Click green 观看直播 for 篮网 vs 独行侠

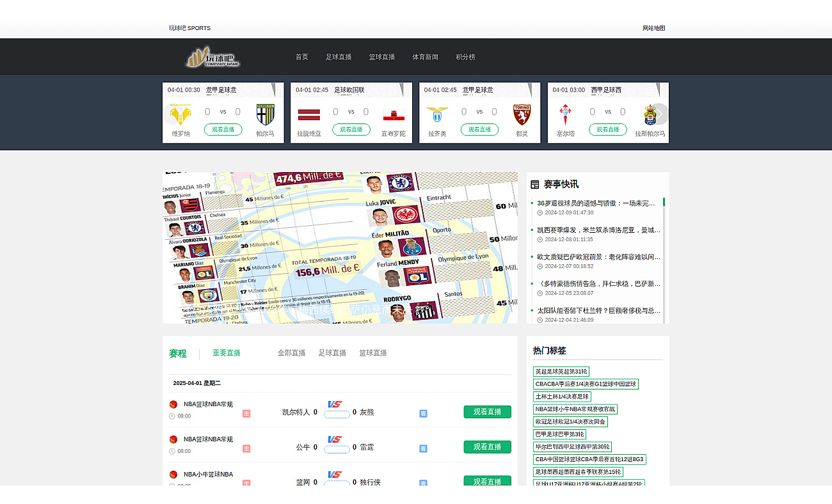488,481
